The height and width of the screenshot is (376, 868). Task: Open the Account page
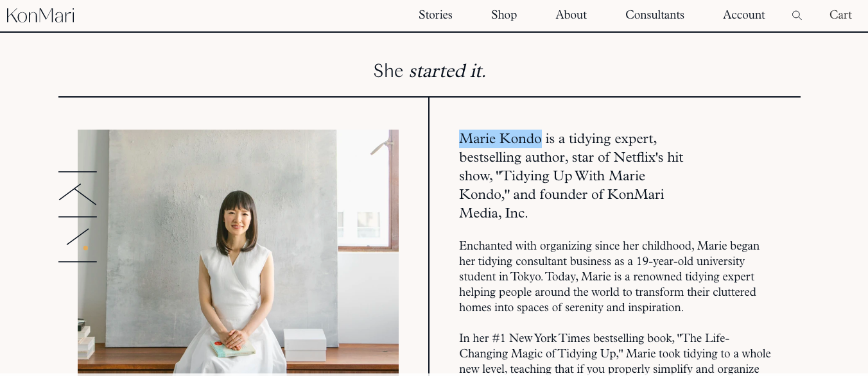point(744,15)
